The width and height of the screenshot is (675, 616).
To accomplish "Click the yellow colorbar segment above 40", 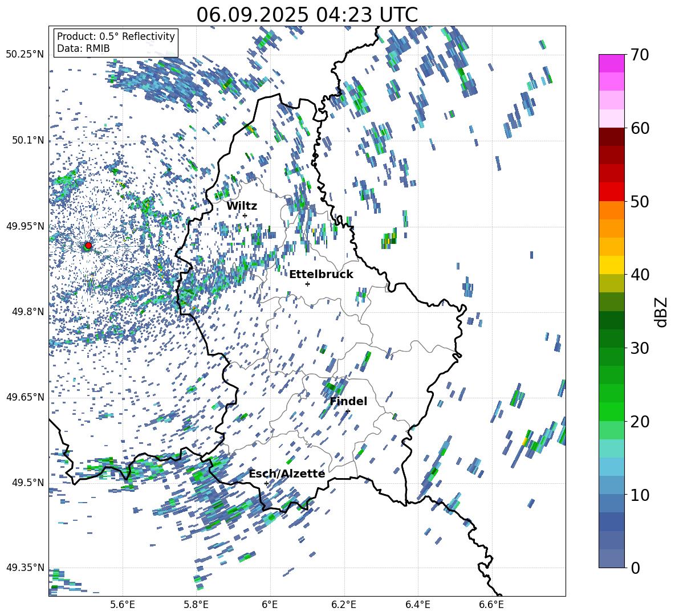I will tap(611, 265).
